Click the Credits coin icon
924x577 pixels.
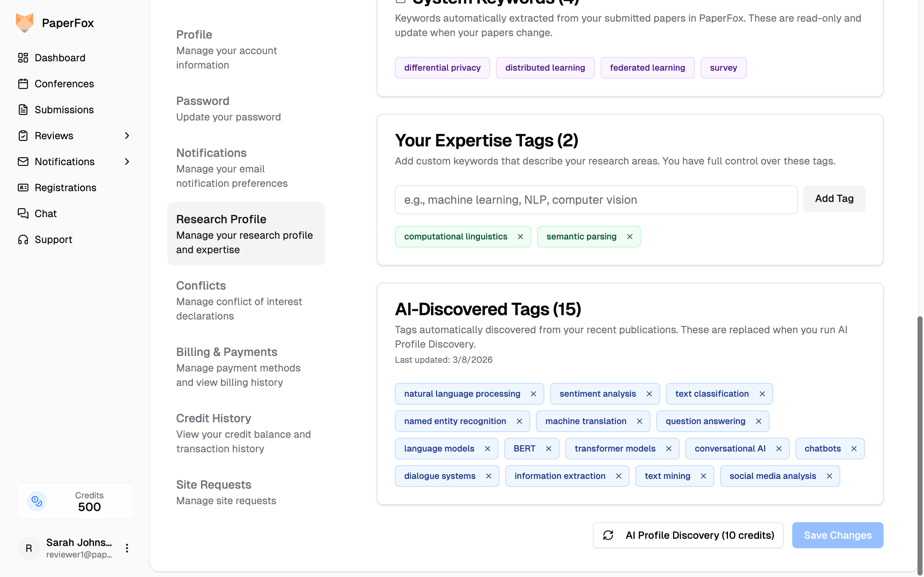(x=37, y=501)
